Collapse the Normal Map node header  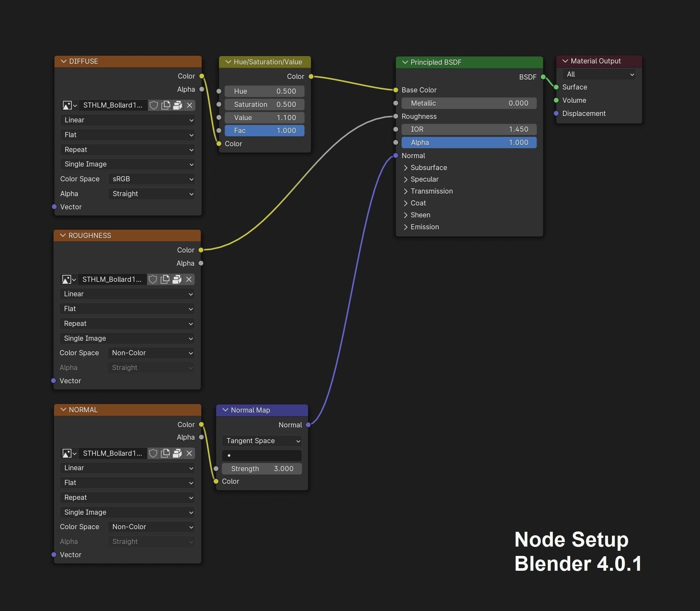tap(225, 410)
